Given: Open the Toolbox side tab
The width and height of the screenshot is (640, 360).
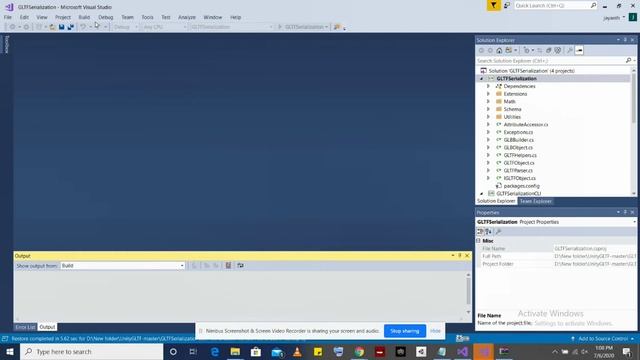Looking at the screenshot, I should (7, 44).
